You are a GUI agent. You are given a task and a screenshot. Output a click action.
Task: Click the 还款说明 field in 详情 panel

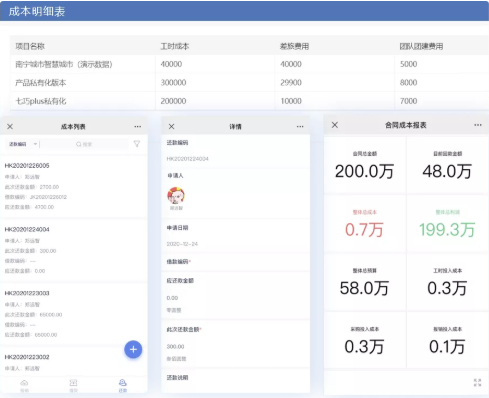(x=235, y=381)
